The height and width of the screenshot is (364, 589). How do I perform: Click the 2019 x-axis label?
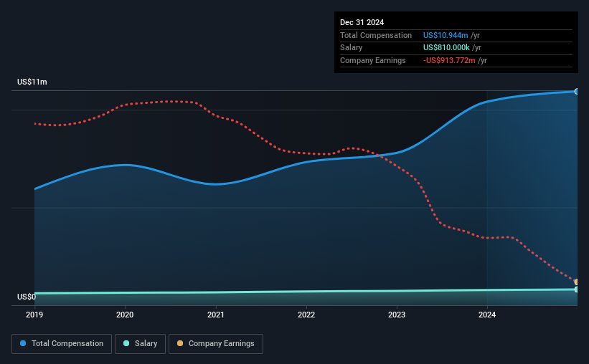coord(34,315)
